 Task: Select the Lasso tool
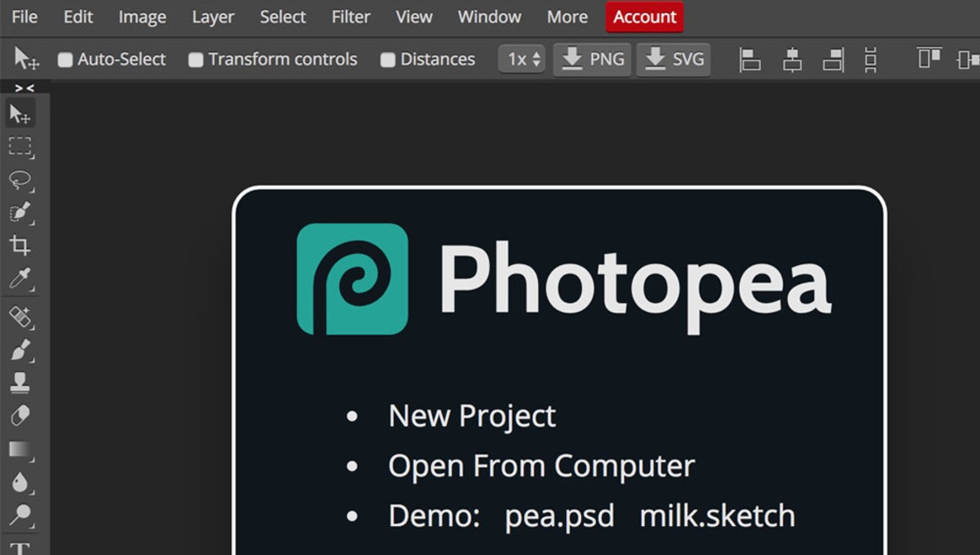pos(20,181)
